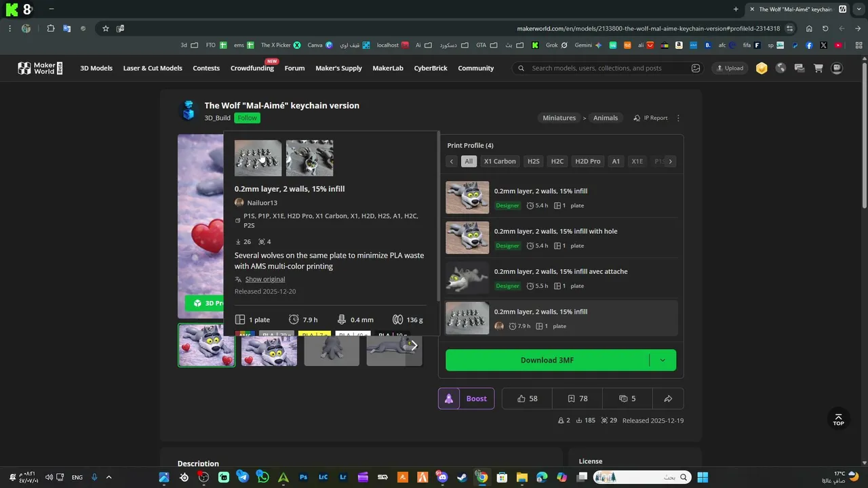This screenshot has height=488, width=868.
Task: Click the Miniatures category tag
Action: [559, 118]
